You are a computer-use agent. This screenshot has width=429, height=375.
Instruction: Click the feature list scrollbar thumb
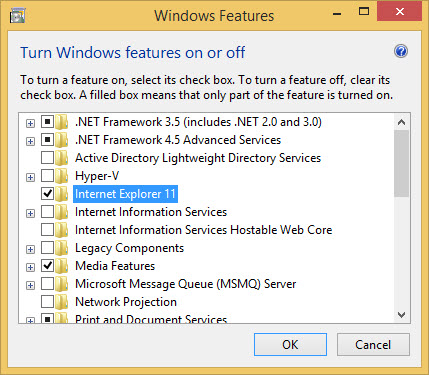[401, 163]
